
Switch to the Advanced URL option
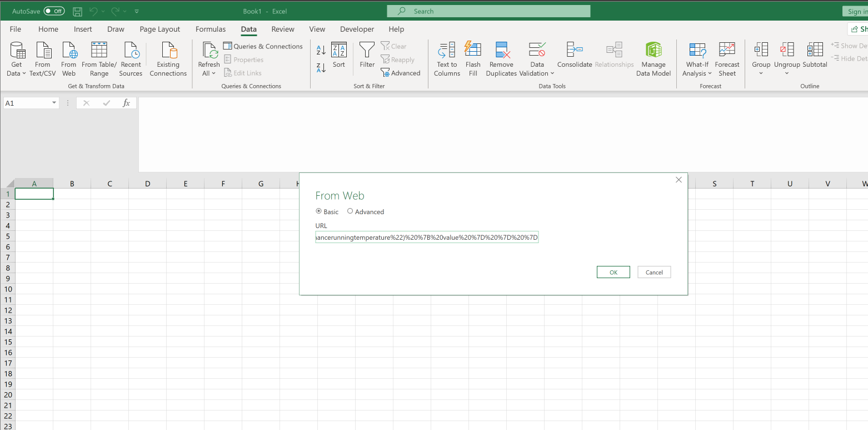click(x=350, y=211)
